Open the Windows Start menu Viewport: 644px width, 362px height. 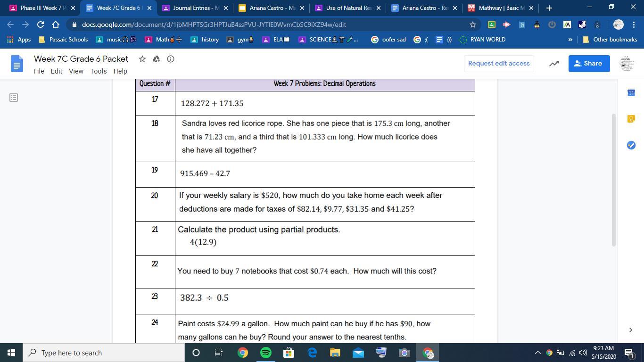point(11,353)
